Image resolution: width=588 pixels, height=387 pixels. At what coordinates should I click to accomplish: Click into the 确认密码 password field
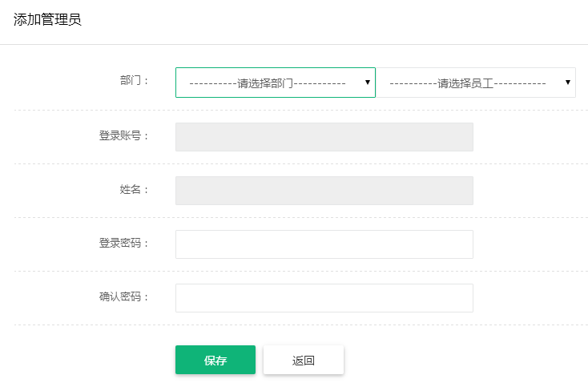[324, 298]
